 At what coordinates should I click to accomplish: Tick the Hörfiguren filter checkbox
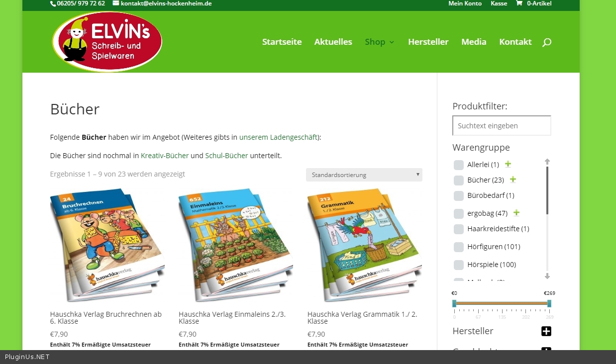coord(459,247)
